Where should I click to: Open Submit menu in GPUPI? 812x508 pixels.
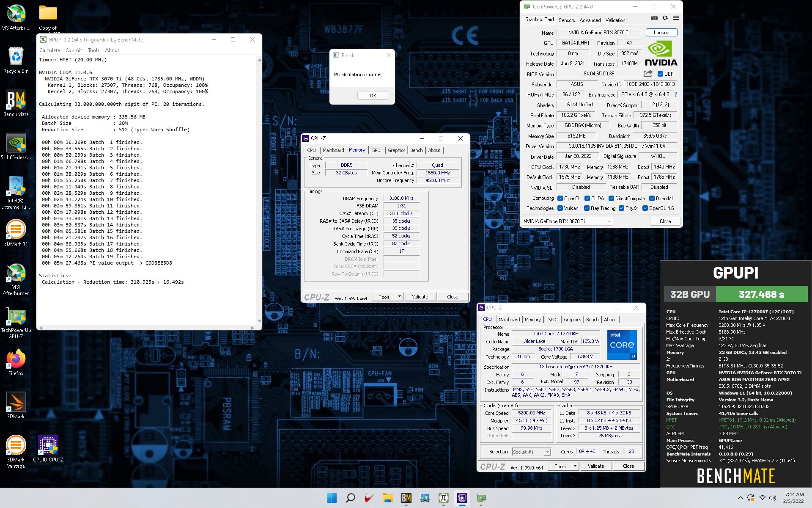[x=74, y=50]
